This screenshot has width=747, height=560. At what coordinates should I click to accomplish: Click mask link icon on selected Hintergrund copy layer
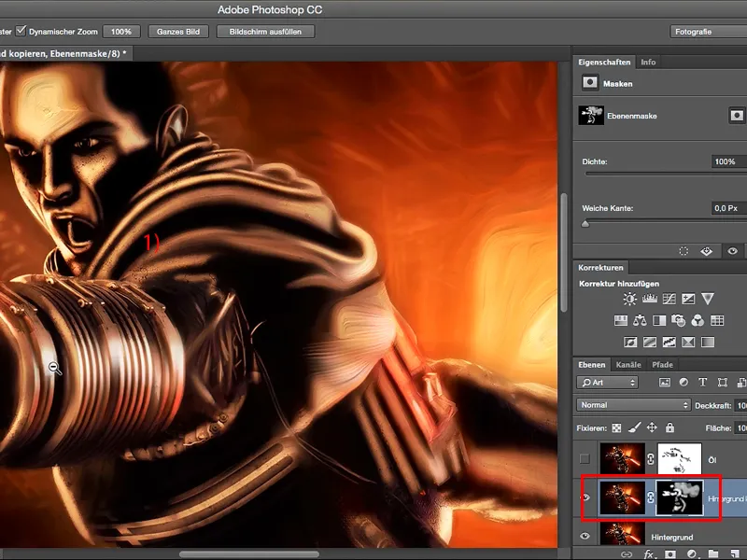(x=651, y=497)
